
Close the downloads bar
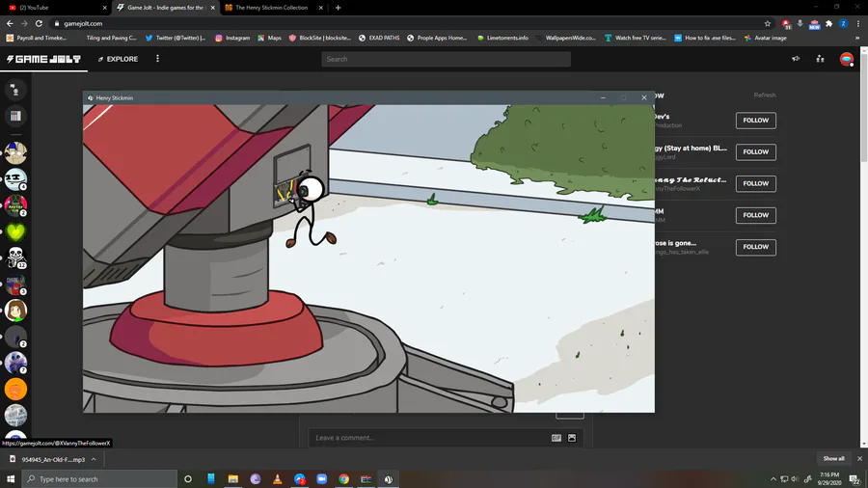(x=859, y=459)
